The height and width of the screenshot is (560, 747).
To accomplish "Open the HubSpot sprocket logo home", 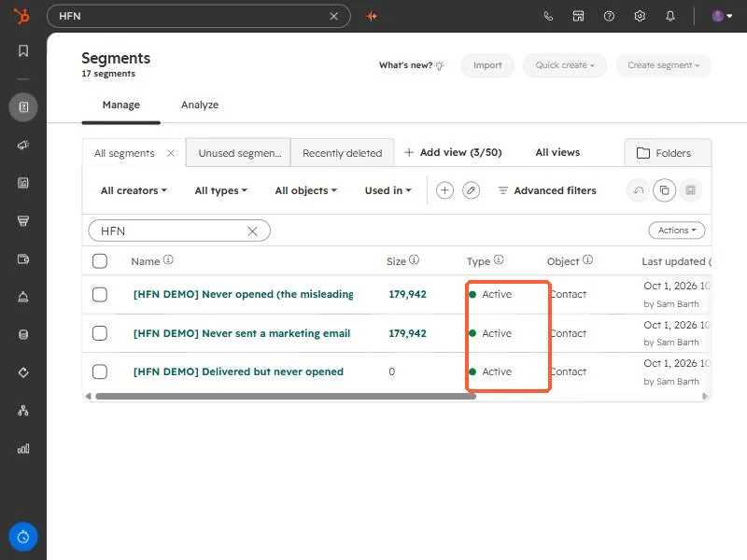I will [x=21, y=16].
